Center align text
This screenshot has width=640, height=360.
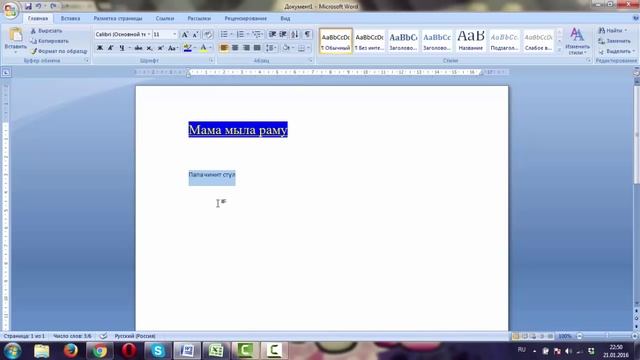235,48
